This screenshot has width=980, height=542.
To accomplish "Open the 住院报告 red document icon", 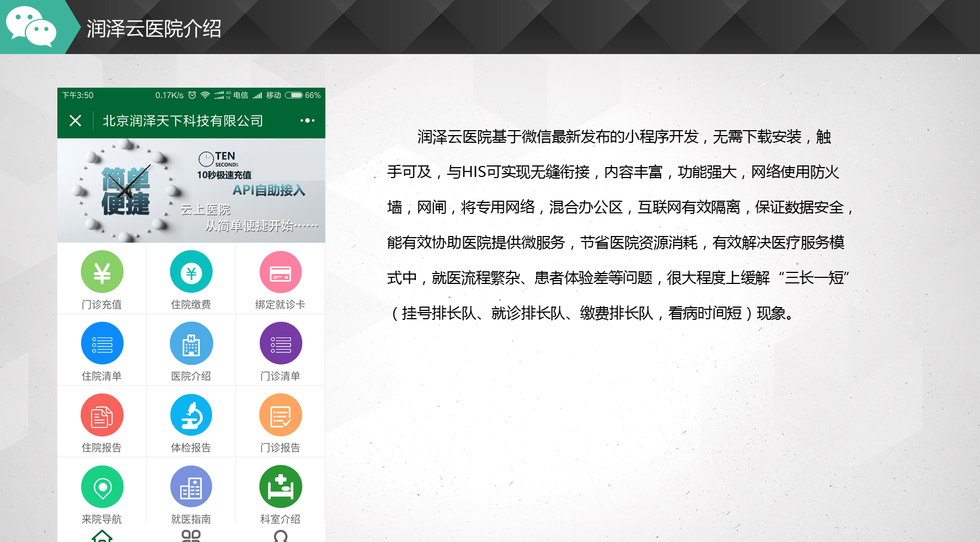I will click(x=102, y=415).
